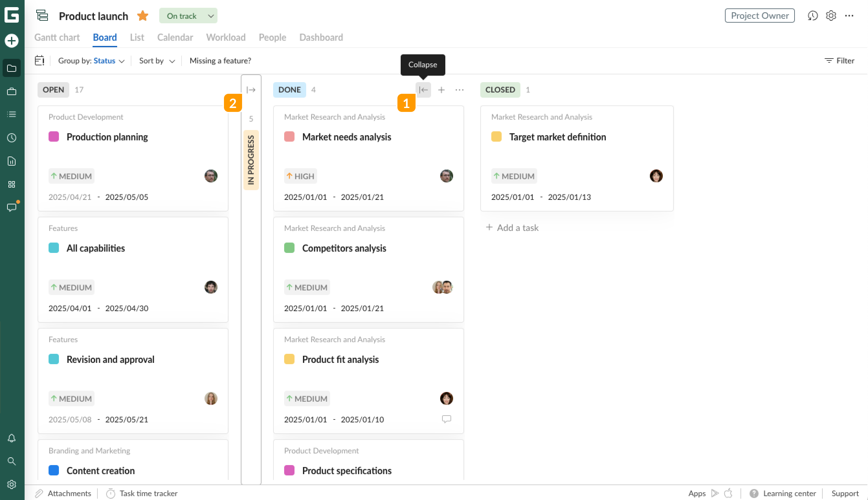
Task: Open the search icon in sidebar
Action: point(11,461)
